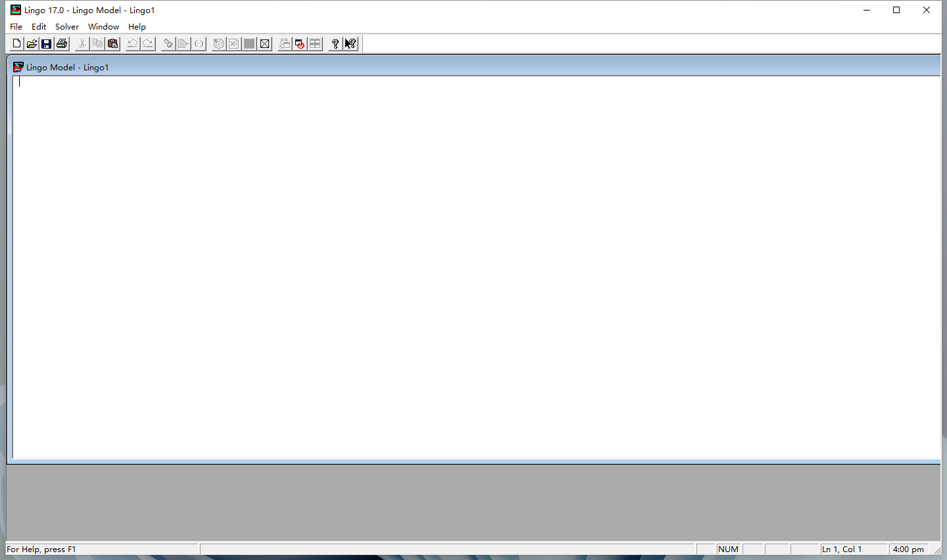Click the Print icon in the toolbar
The width and height of the screenshot is (947, 560).
coord(62,44)
